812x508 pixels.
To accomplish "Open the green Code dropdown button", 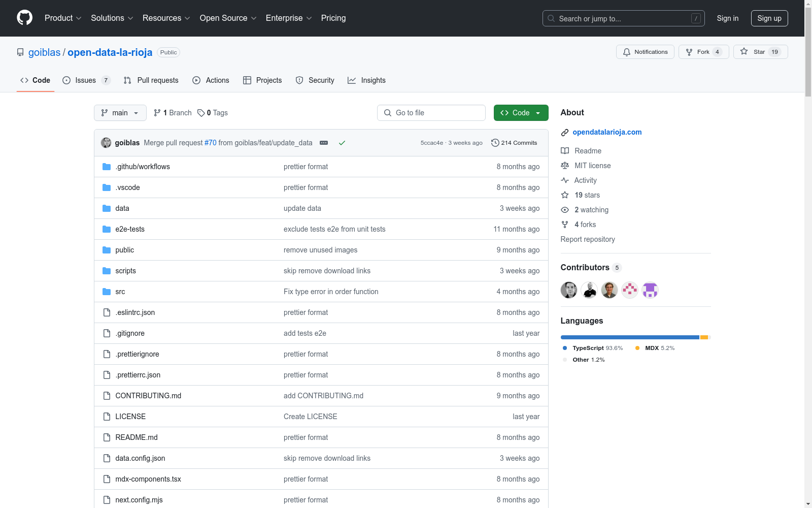I will click(521, 113).
